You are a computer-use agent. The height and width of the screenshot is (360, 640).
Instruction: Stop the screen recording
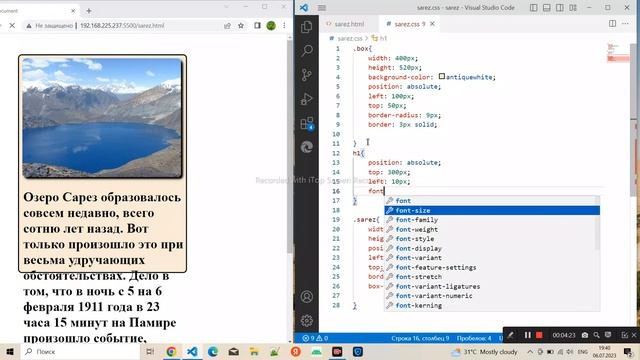tap(539, 335)
